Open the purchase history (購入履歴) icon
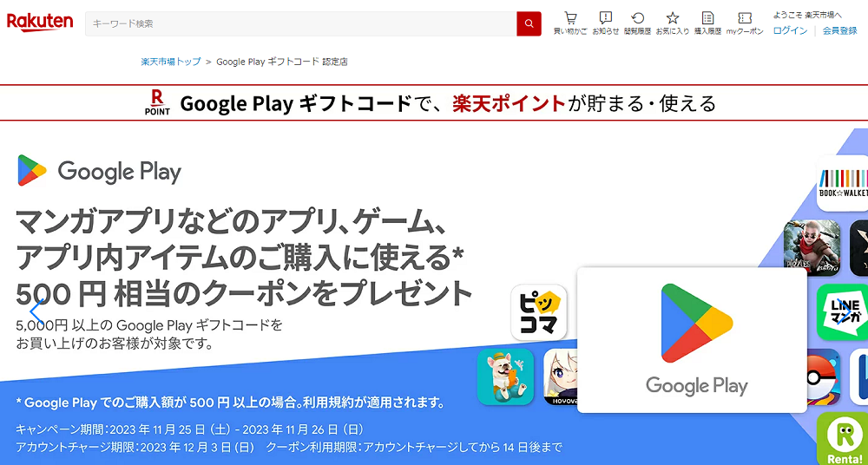868x465 pixels. [x=707, y=17]
